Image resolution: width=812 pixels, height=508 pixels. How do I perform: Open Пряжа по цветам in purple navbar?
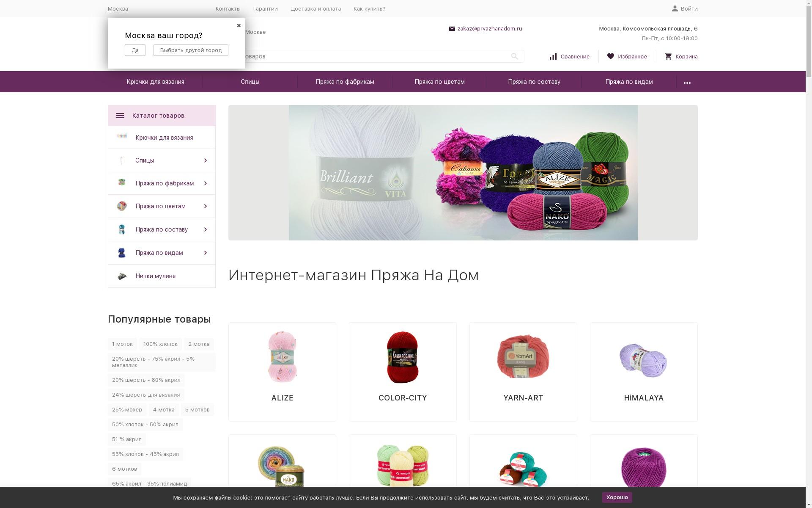[x=439, y=82]
